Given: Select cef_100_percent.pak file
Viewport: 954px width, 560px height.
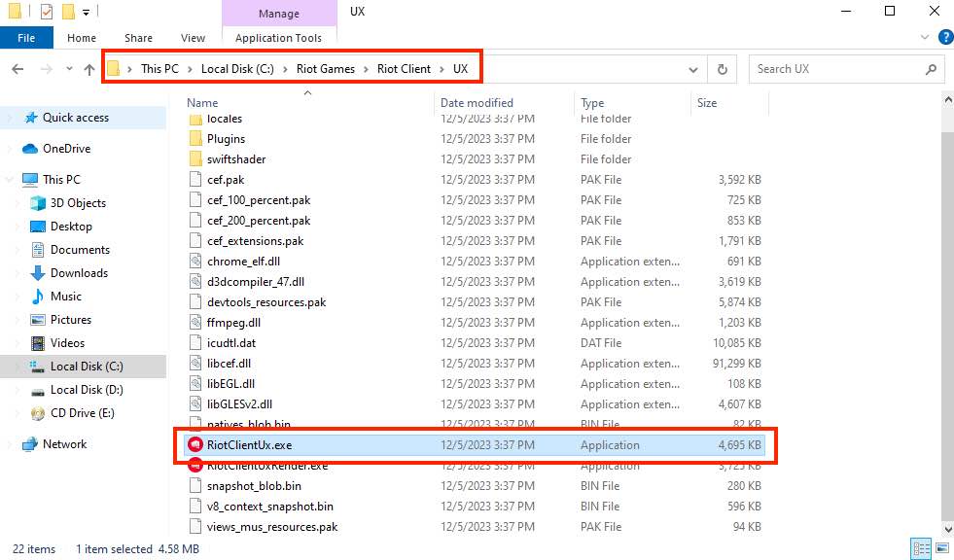Looking at the screenshot, I should 259,200.
